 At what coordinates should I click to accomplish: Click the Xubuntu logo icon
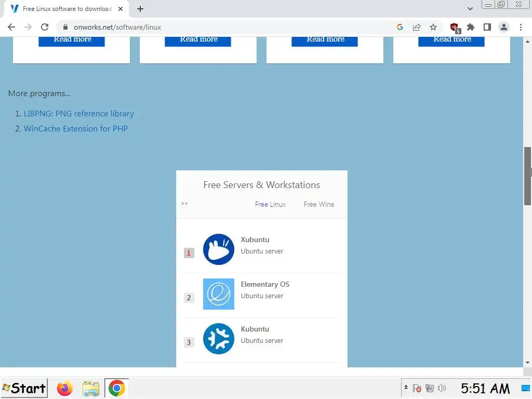[219, 249]
